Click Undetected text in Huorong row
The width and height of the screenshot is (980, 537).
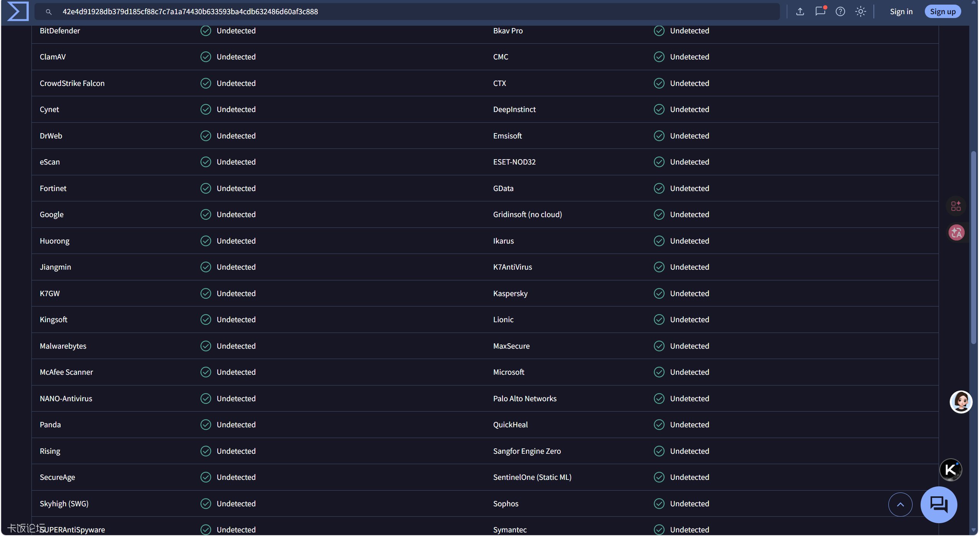click(x=236, y=241)
